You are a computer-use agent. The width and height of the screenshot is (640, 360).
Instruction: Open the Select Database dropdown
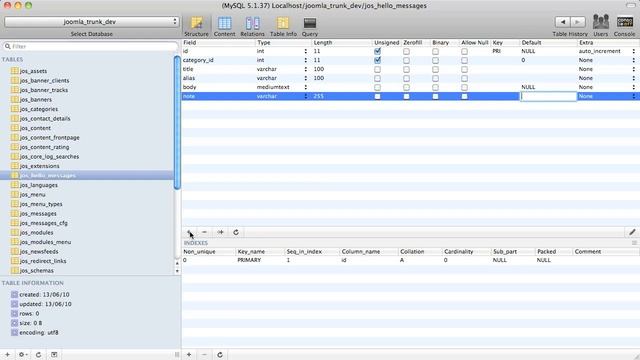[x=91, y=22]
